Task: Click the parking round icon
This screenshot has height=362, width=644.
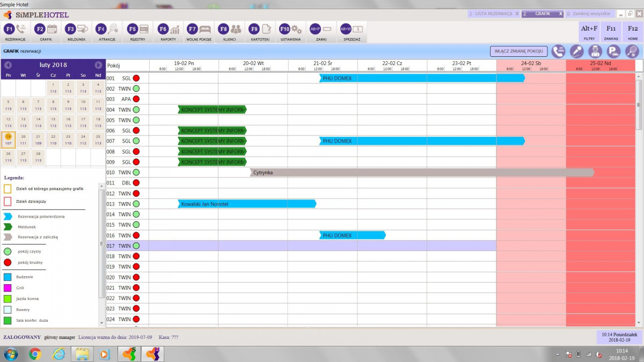Action: [613, 51]
